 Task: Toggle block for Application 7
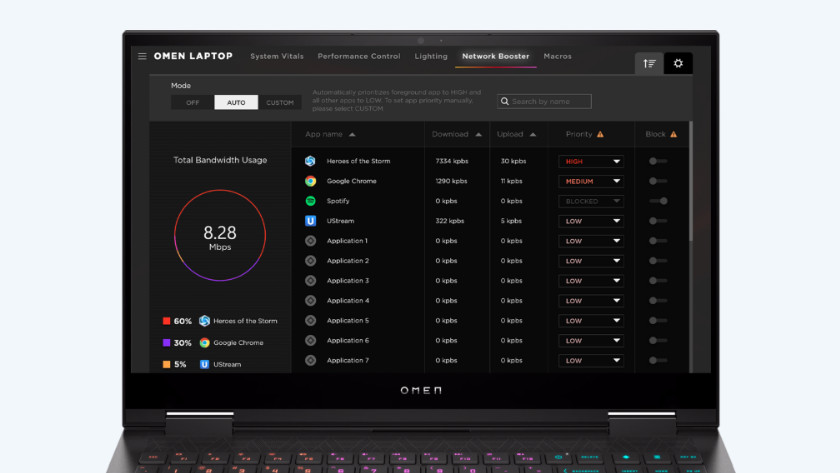tap(658, 361)
